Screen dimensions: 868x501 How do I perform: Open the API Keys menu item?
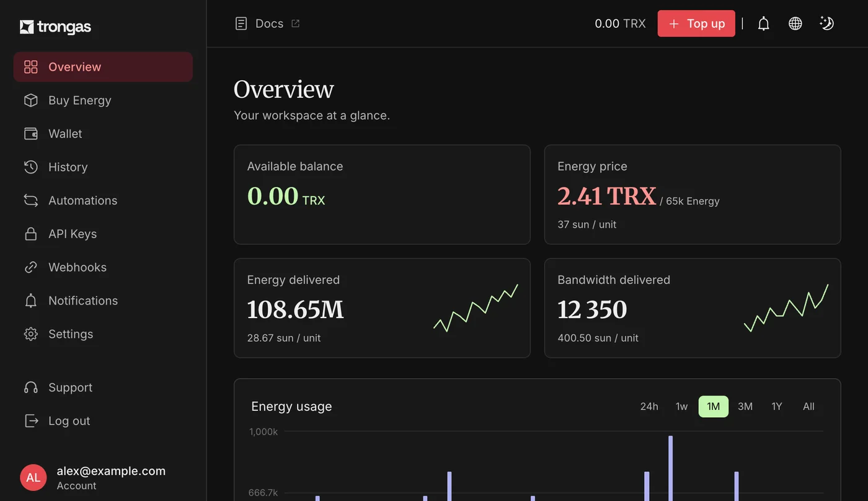tap(73, 234)
